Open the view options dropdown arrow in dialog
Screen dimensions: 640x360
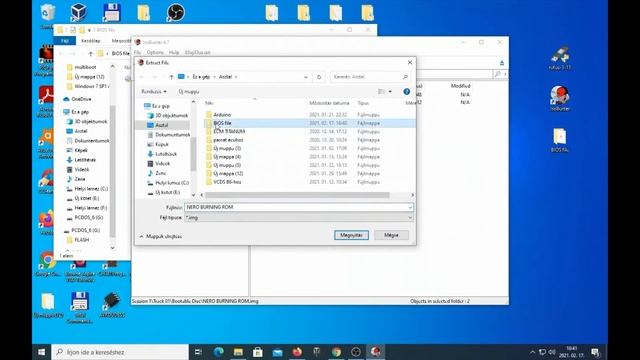pyautogui.click(x=390, y=91)
